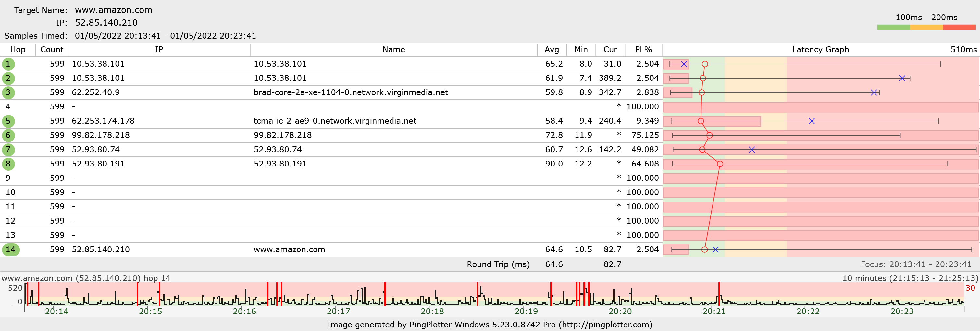Click the Latency Graph column header

coord(820,49)
